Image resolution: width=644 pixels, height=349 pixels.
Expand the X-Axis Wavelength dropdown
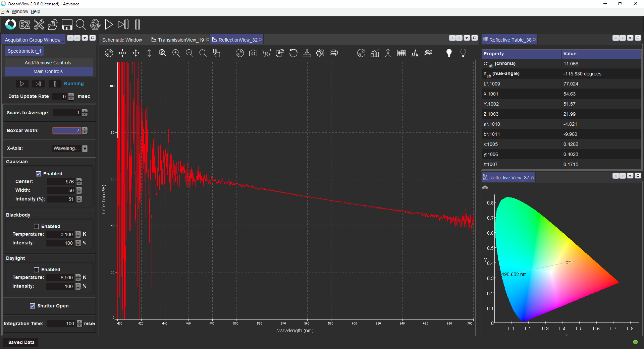click(x=85, y=149)
